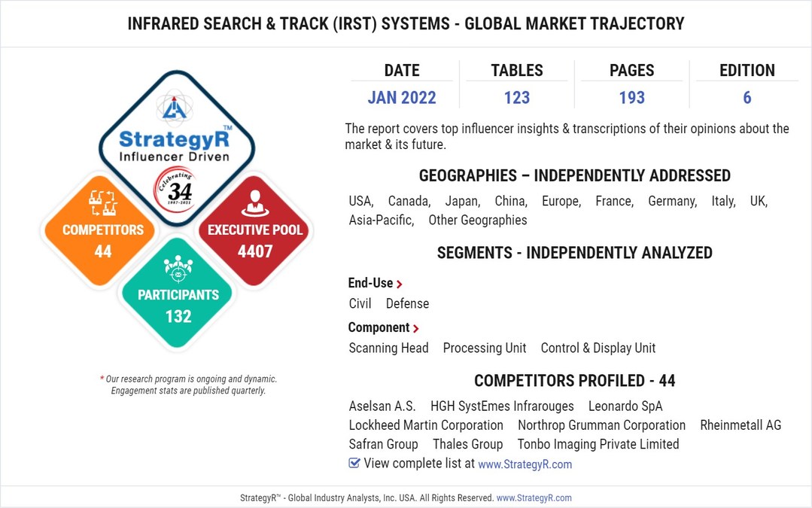The width and height of the screenshot is (812, 508).
Task: Select the Processing Unit component
Action: (x=485, y=348)
